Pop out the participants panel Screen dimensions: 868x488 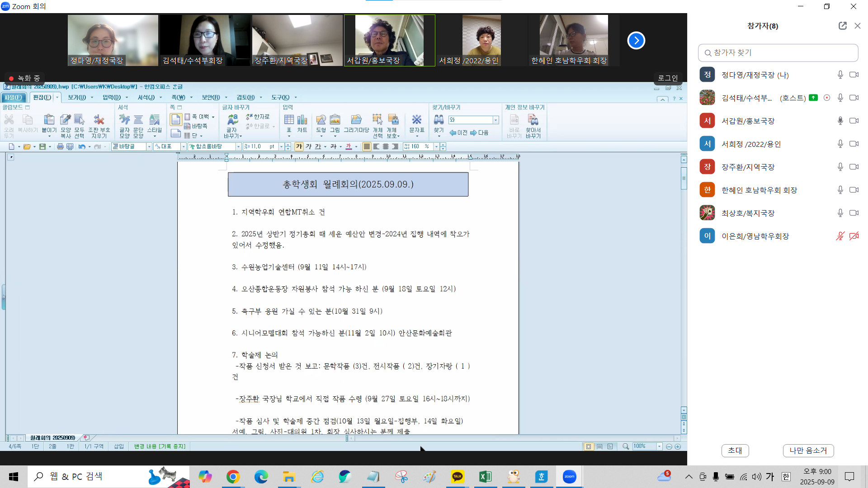click(842, 26)
